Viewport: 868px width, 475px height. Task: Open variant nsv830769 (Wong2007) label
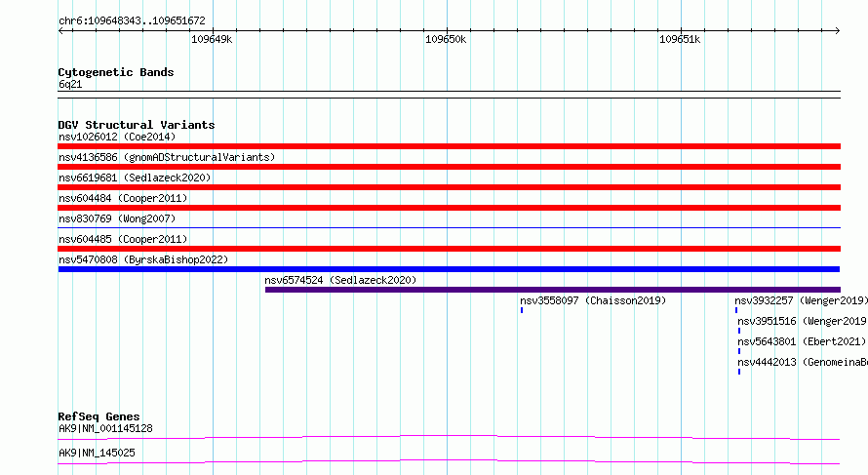pos(117,218)
